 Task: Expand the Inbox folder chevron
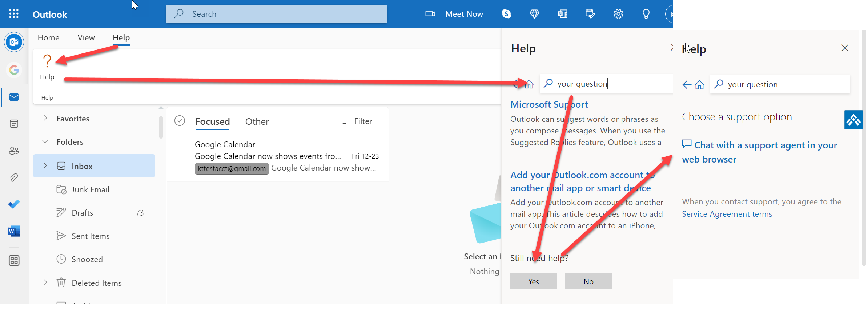45,166
